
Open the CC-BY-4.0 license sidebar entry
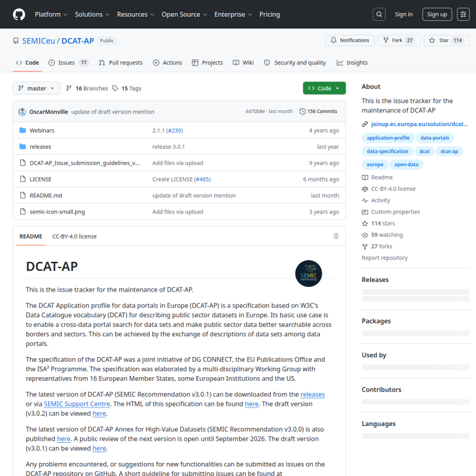[389, 189]
